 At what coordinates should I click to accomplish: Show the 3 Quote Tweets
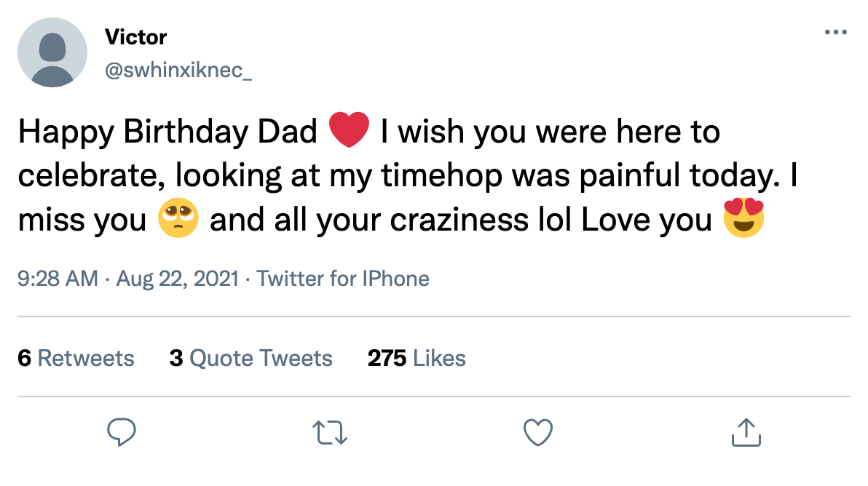250,358
